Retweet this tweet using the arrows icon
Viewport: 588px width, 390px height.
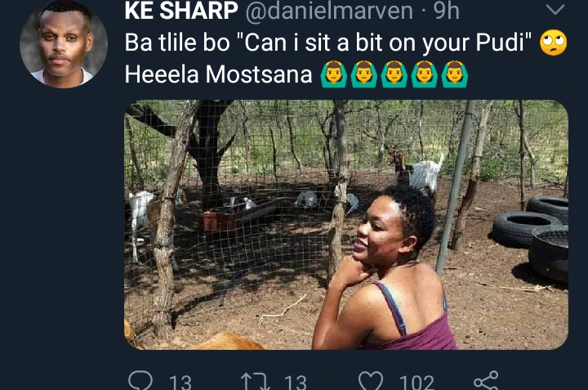point(253,382)
